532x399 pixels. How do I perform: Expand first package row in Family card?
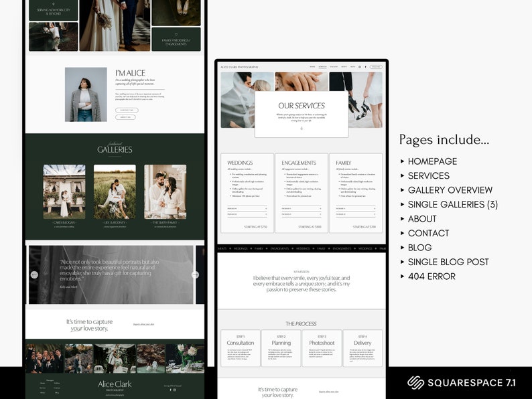(x=356, y=208)
